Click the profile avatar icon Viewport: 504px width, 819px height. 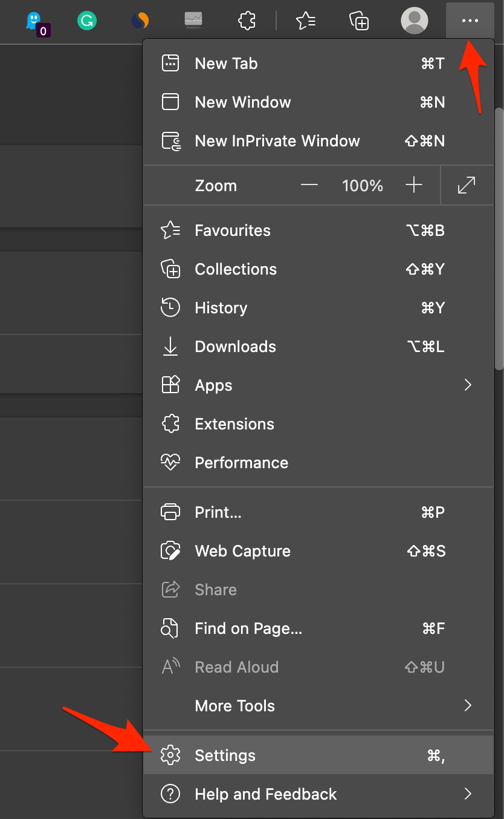[415, 20]
